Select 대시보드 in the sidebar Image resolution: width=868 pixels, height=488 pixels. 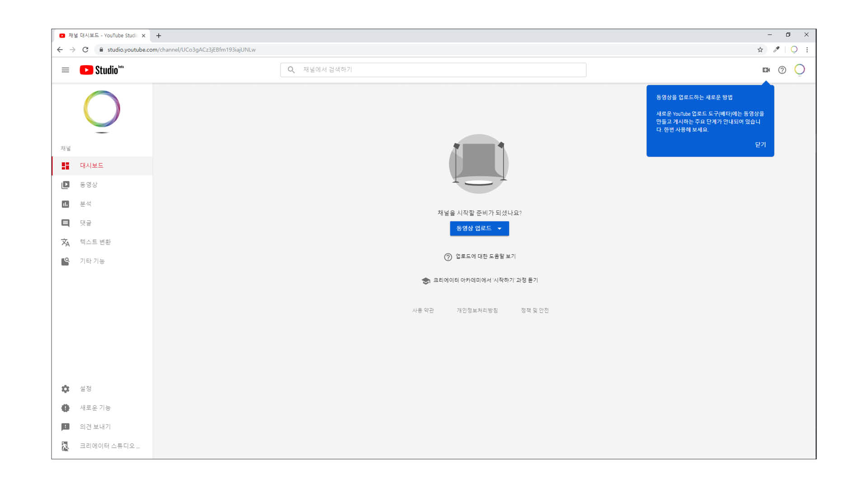(x=102, y=165)
